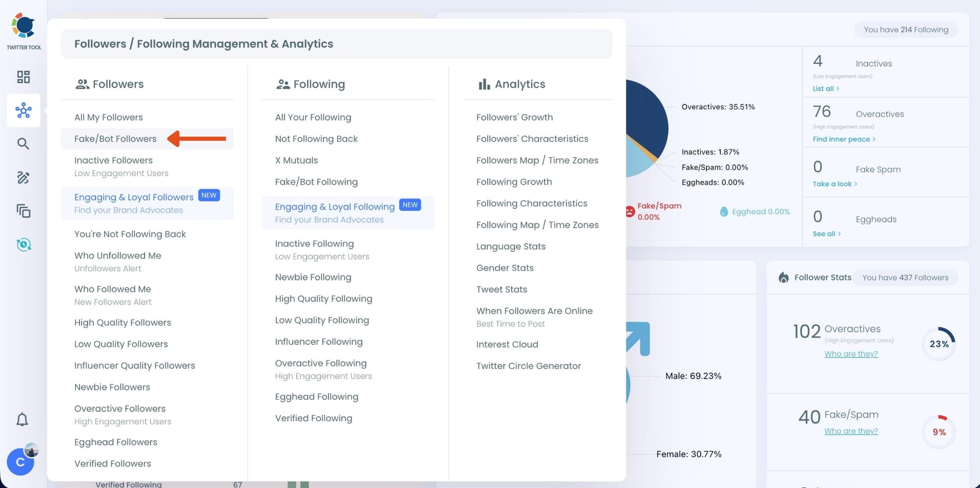Open Inactive Followers list
Viewport: 980px width, 488px height.
[113, 160]
